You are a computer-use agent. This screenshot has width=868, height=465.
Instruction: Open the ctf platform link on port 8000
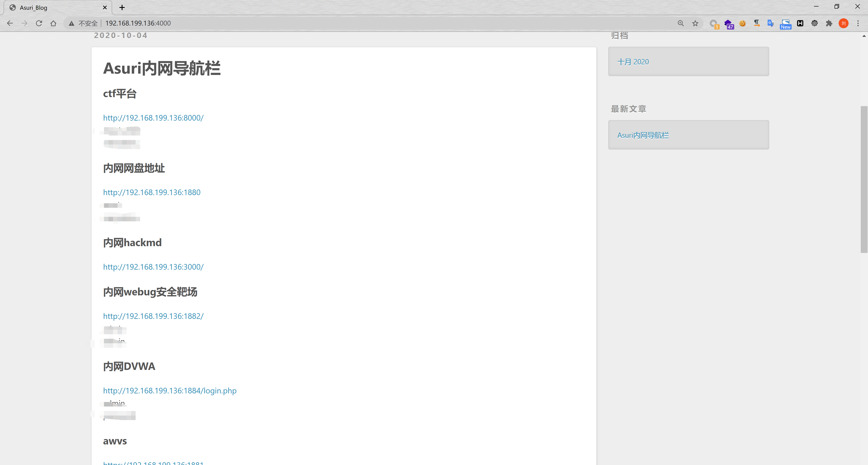point(153,118)
